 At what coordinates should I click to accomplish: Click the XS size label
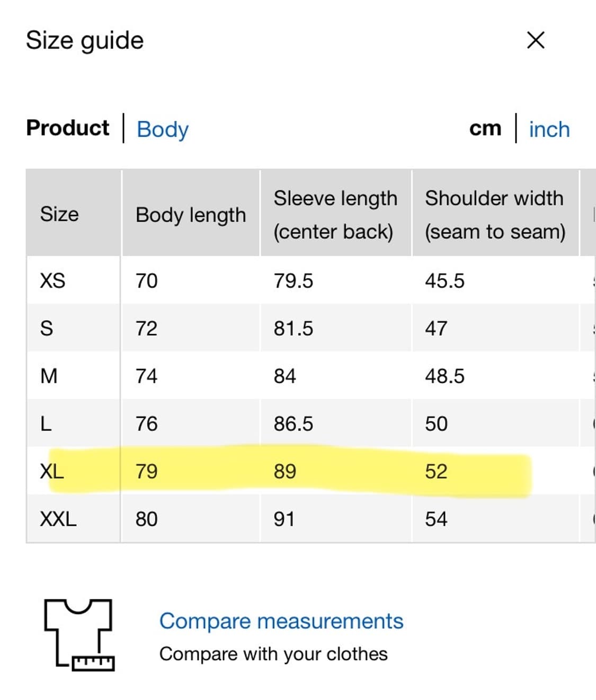coord(50,281)
